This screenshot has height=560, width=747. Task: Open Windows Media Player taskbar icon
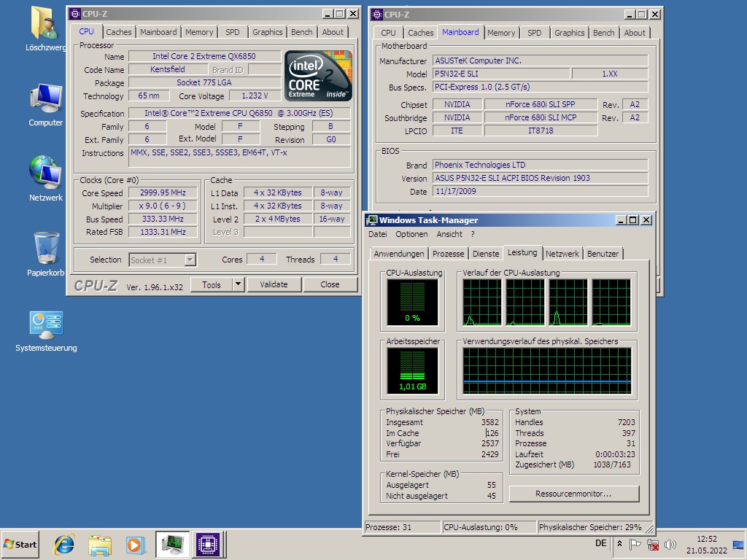tap(135, 544)
